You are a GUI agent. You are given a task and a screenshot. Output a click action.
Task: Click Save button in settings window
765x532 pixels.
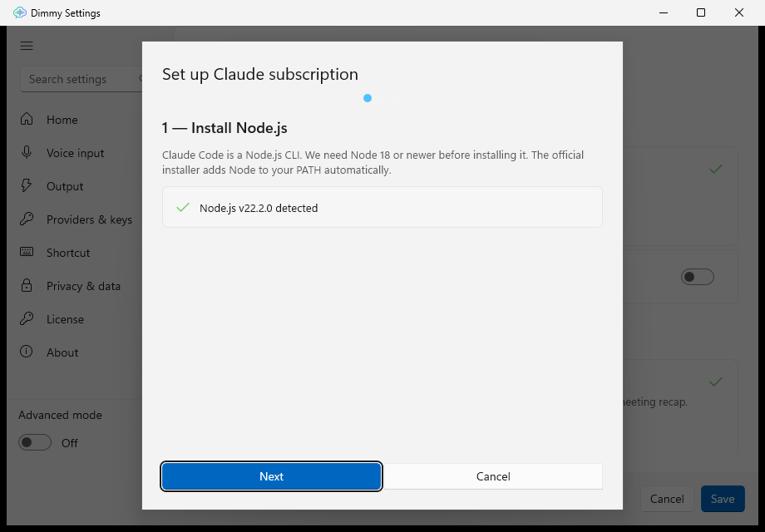tap(723, 499)
